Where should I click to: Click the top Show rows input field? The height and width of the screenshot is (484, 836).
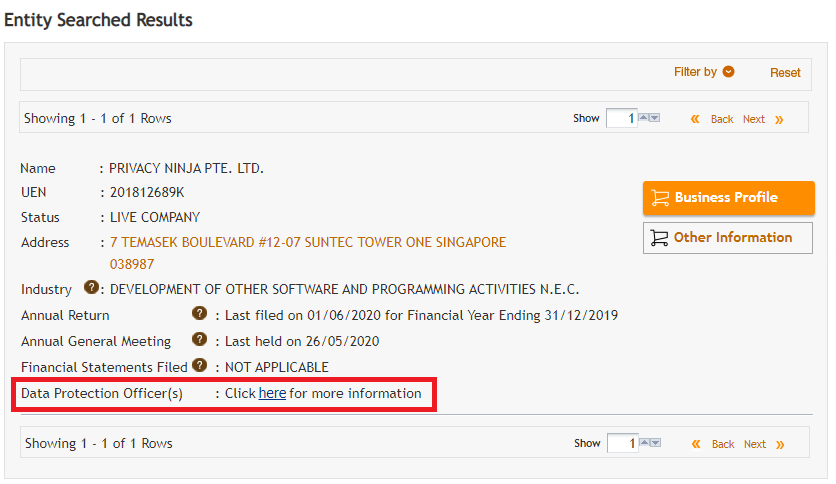coord(621,118)
